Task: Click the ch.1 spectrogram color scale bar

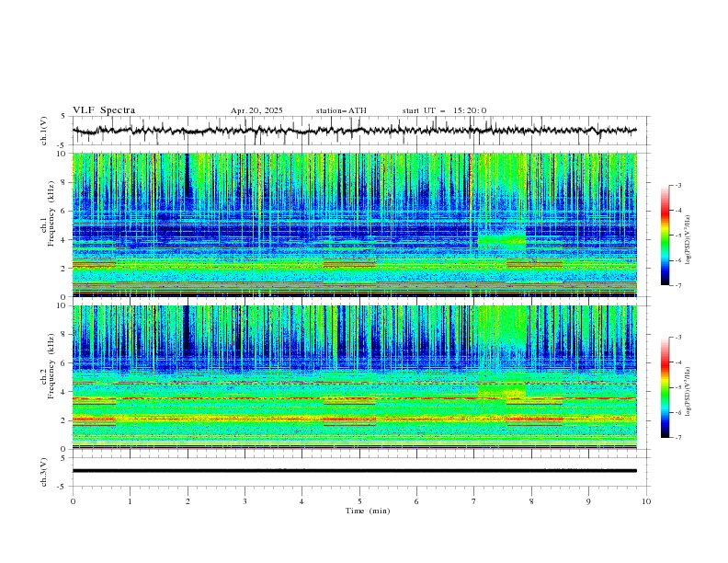Action: tap(665, 235)
